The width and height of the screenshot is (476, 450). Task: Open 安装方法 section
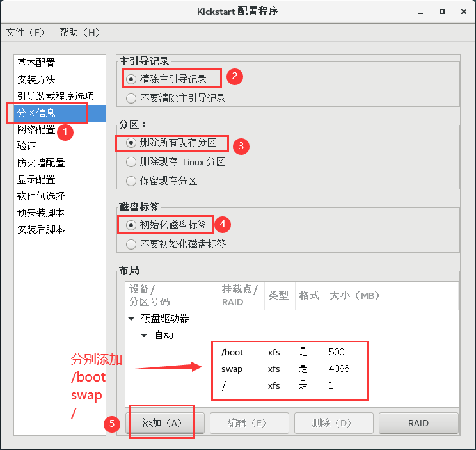click(59, 79)
